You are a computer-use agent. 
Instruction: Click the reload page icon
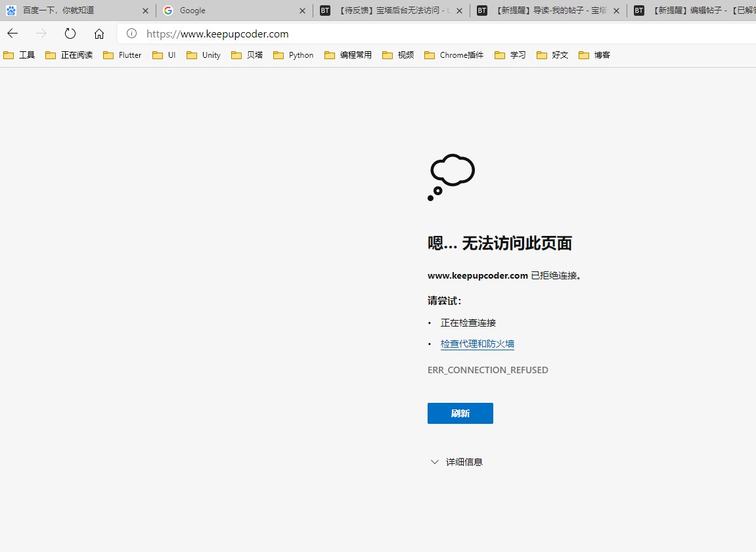pos(70,34)
